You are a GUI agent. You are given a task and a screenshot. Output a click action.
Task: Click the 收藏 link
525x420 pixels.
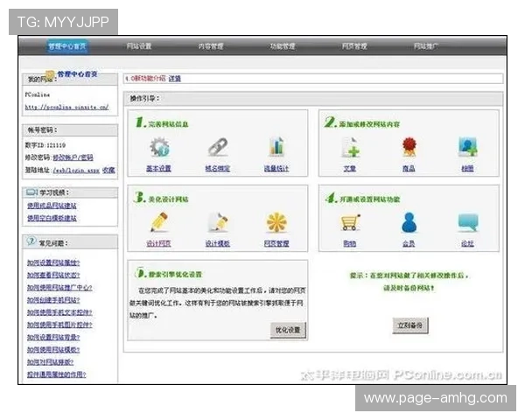click(x=108, y=170)
